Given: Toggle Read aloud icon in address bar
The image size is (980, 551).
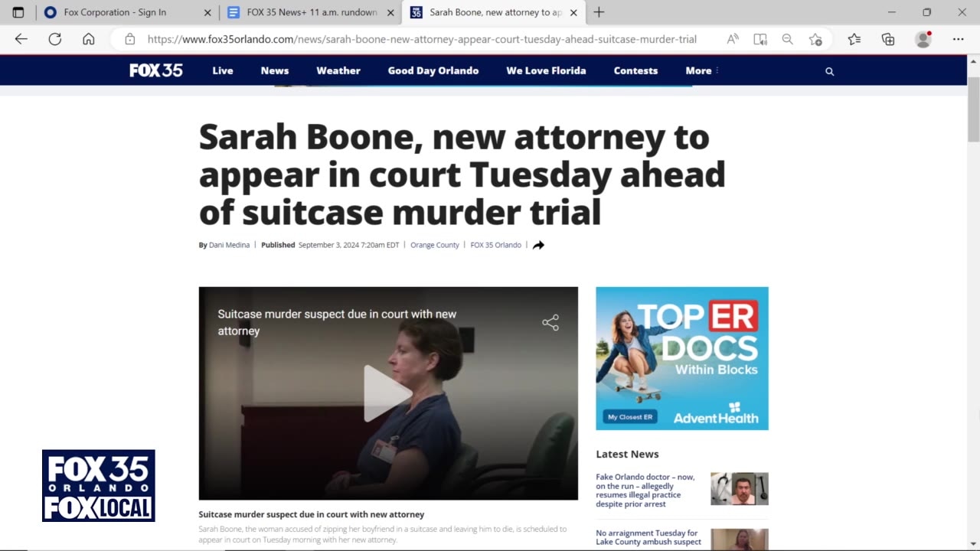Looking at the screenshot, I should 733,39.
